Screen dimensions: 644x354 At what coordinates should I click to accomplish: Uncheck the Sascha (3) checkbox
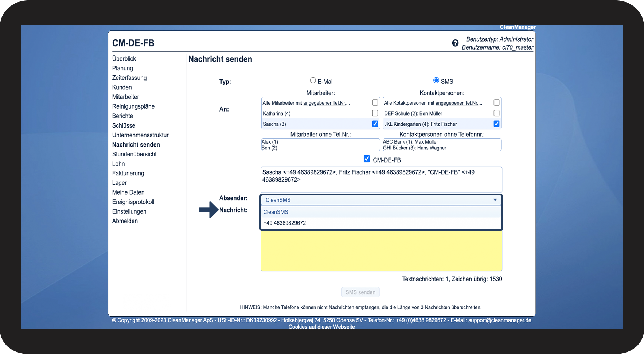375,124
